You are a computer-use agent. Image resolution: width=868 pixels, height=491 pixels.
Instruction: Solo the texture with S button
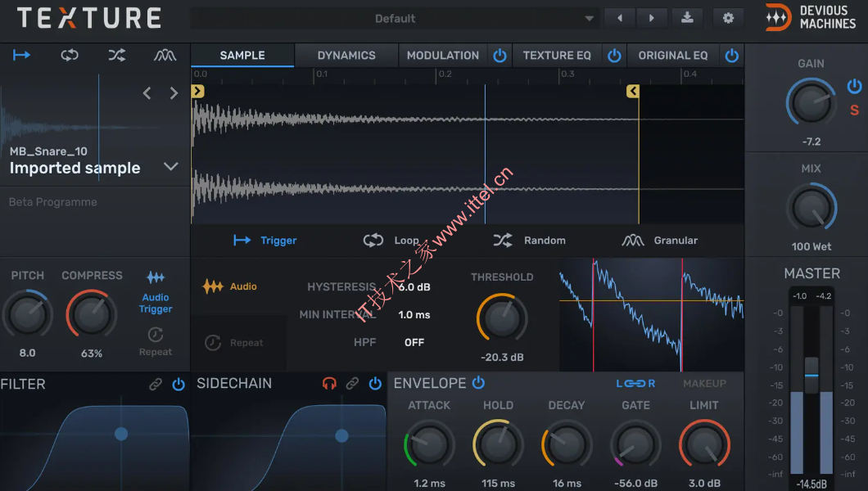pyautogui.click(x=854, y=110)
